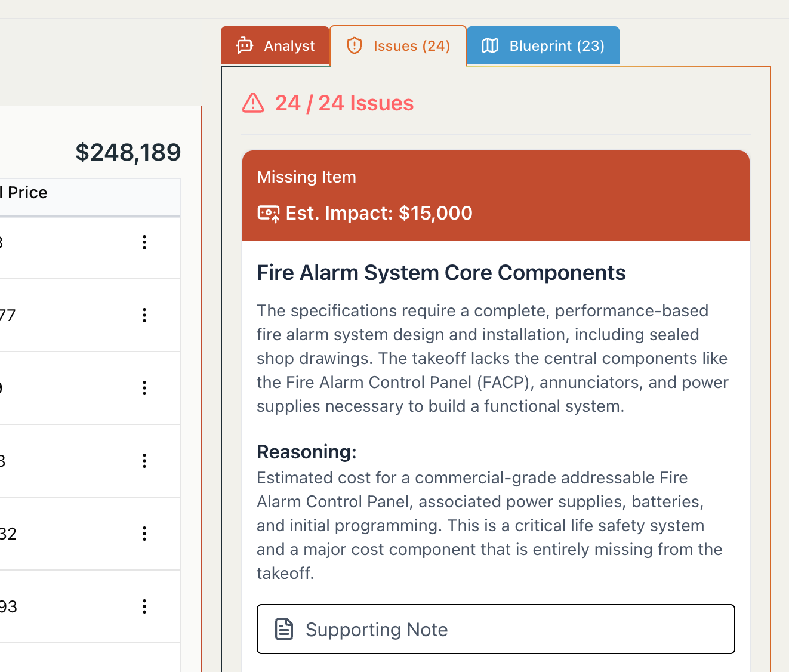This screenshot has width=789, height=672.
Task: Click the Price column header
Action: tap(26, 192)
